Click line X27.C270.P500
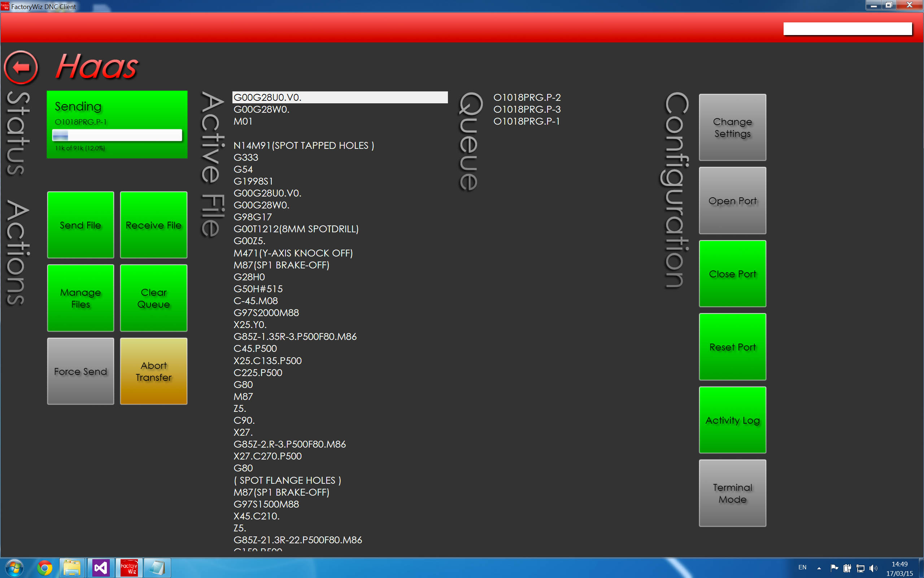 (x=267, y=456)
